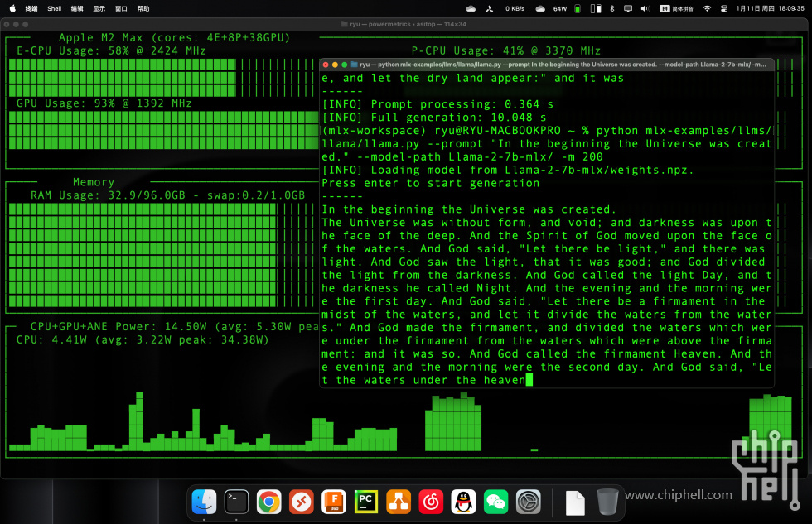The width and height of the screenshot is (812, 524).
Task: Click the cloud icon left of 64W
Action: [540, 8]
